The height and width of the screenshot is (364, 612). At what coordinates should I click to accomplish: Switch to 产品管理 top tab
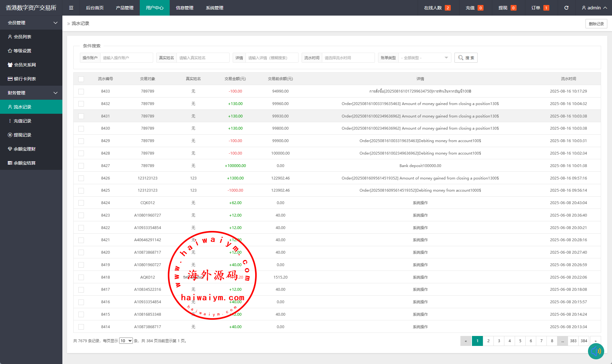pyautogui.click(x=124, y=8)
